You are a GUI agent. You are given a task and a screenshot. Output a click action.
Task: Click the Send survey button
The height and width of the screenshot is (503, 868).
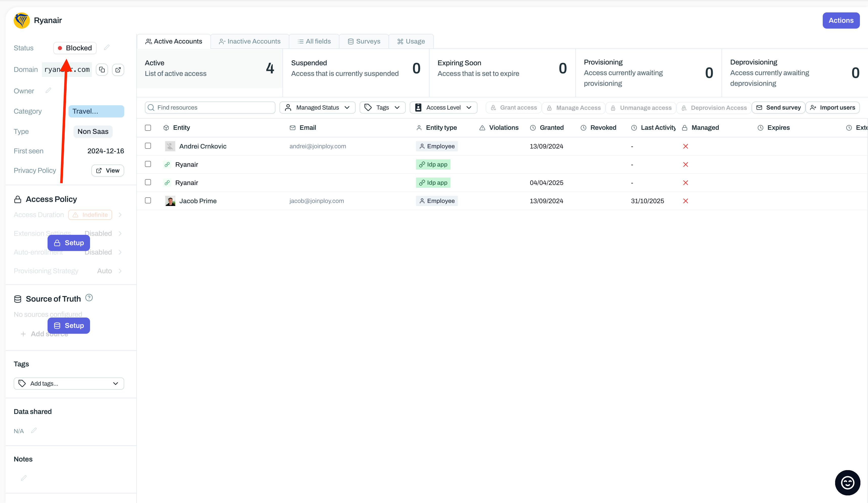[778, 108]
